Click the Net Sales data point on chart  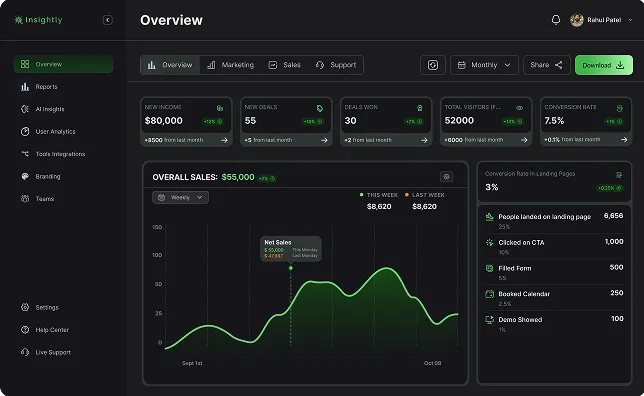click(x=291, y=268)
